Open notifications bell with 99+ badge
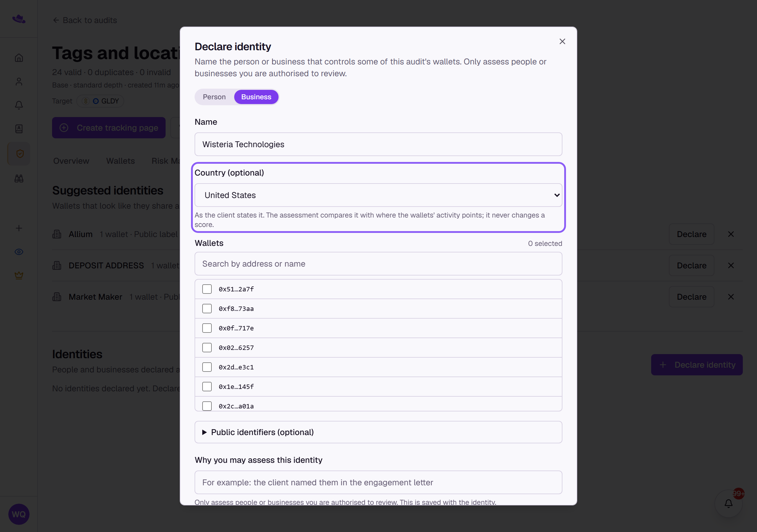 tap(728, 503)
